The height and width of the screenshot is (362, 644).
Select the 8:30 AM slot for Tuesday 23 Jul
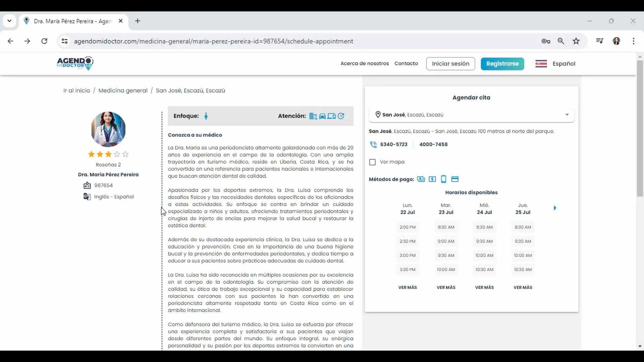click(x=446, y=227)
